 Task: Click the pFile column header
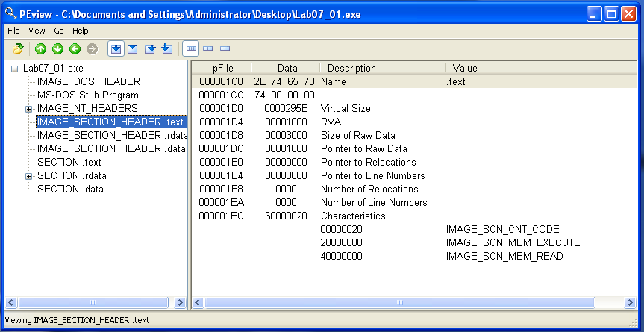pos(222,68)
